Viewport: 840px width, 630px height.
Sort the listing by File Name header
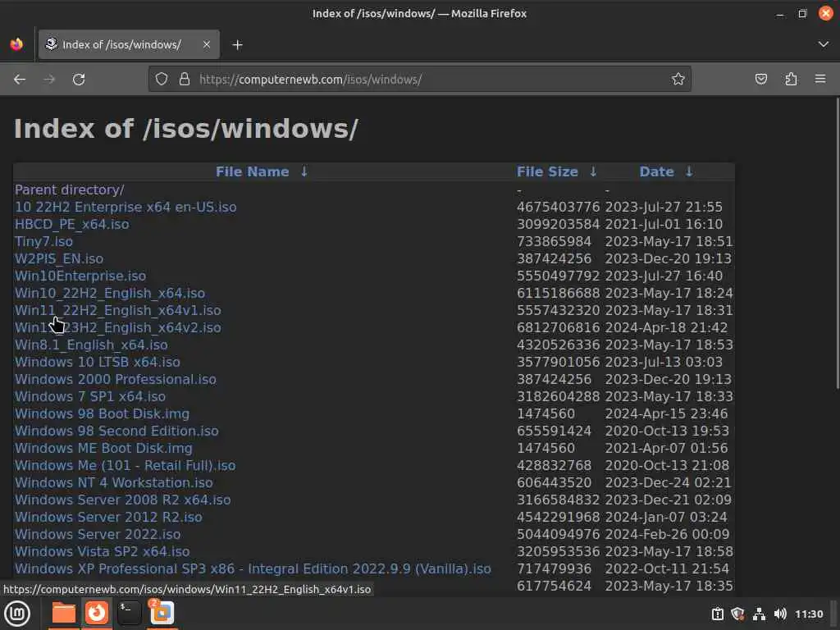pos(253,171)
